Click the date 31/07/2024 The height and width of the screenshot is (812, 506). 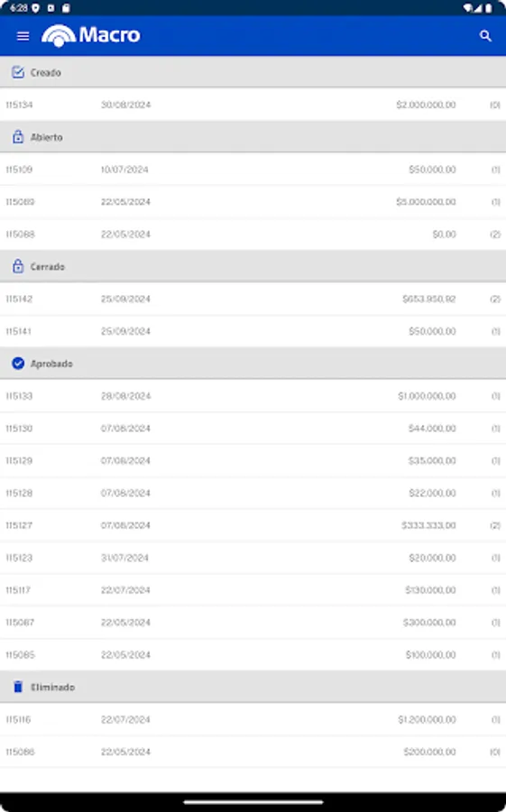click(124, 558)
